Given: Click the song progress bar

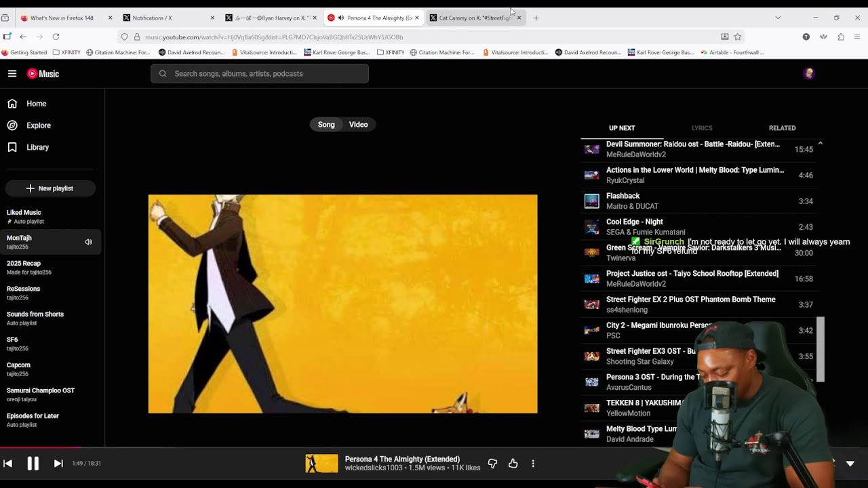Looking at the screenshot, I should 434,447.
